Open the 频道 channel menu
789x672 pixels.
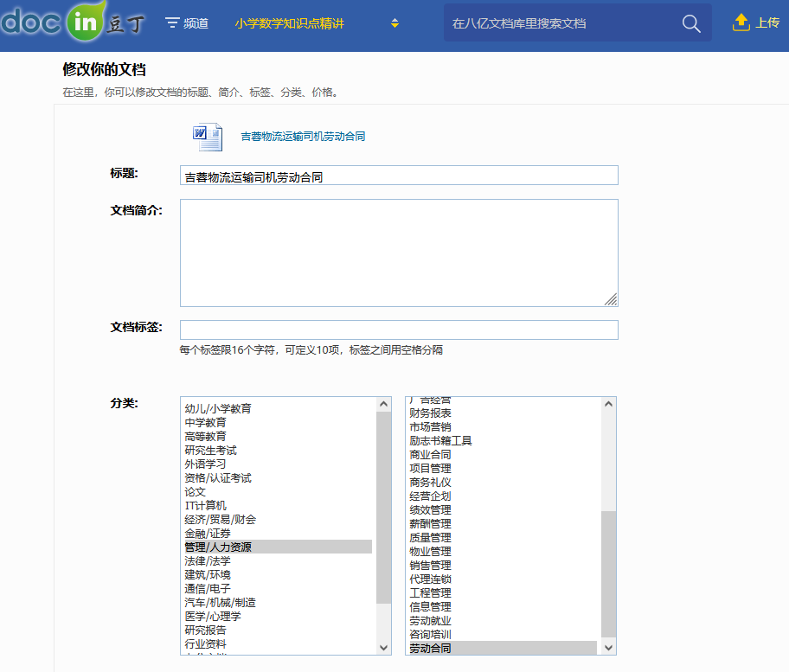point(187,23)
